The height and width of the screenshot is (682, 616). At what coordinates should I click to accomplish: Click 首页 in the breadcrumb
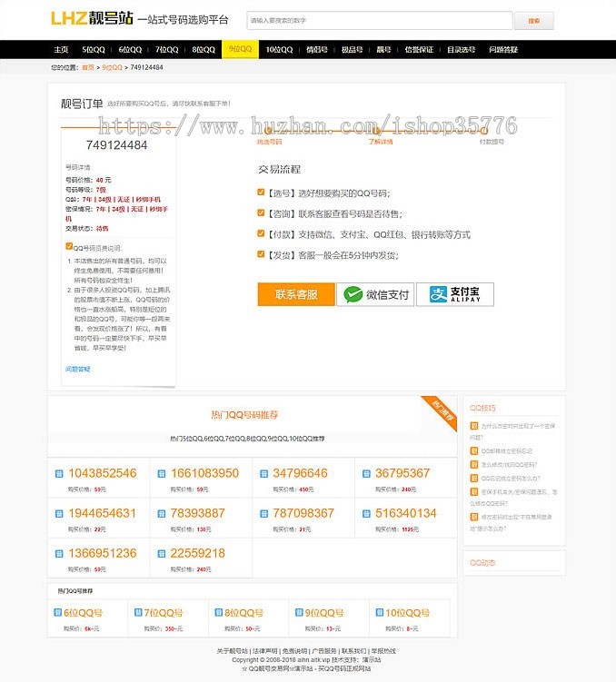[88, 67]
